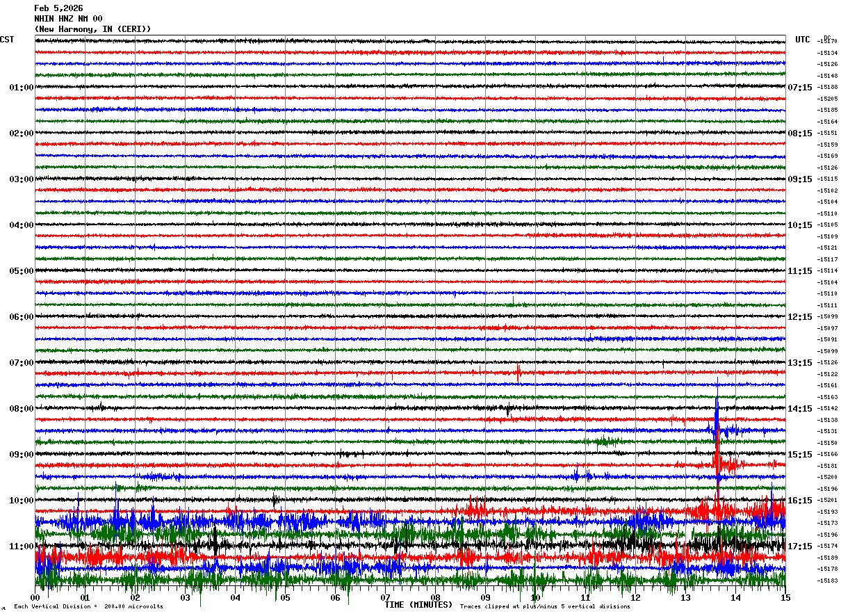Select the DC offset value -15183
The height and width of the screenshot is (616, 841).
click(827, 581)
